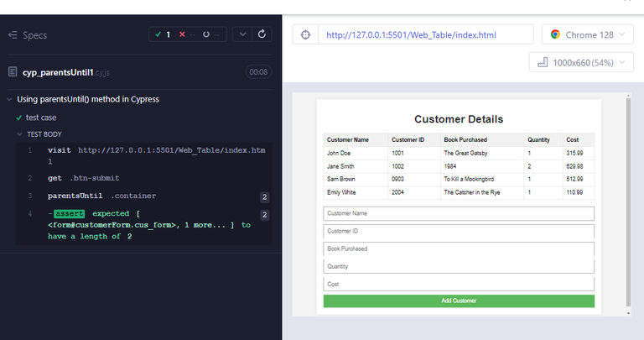Viewport: 644px width, 340px height.
Task: Click the spec file document icon
Action: point(13,72)
